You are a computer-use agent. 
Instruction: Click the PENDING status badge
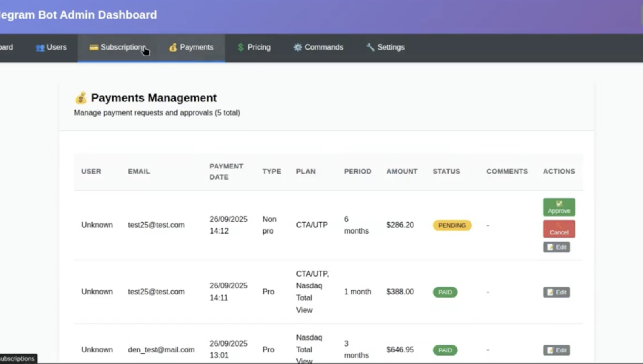pos(452,225)
